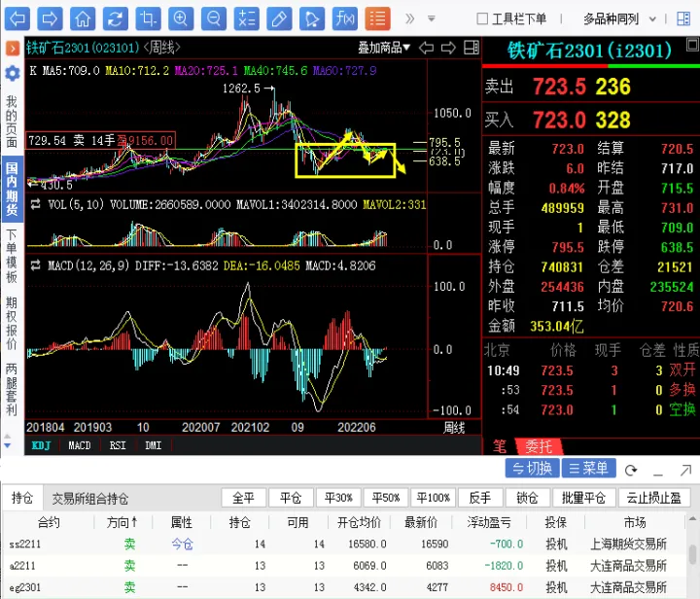This screenshot has width=700, height=599.
Task: Open 我的页面 sidebar tab
Action: [x=12, y=121]
